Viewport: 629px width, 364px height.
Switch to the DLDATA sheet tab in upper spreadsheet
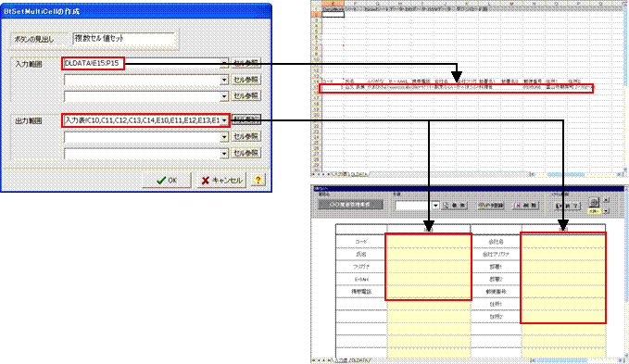tap(359, 174)
